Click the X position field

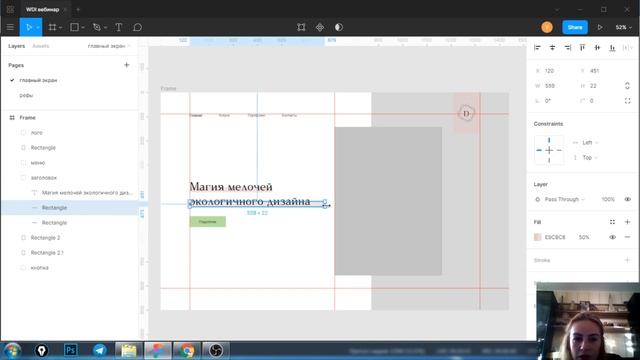549,71
